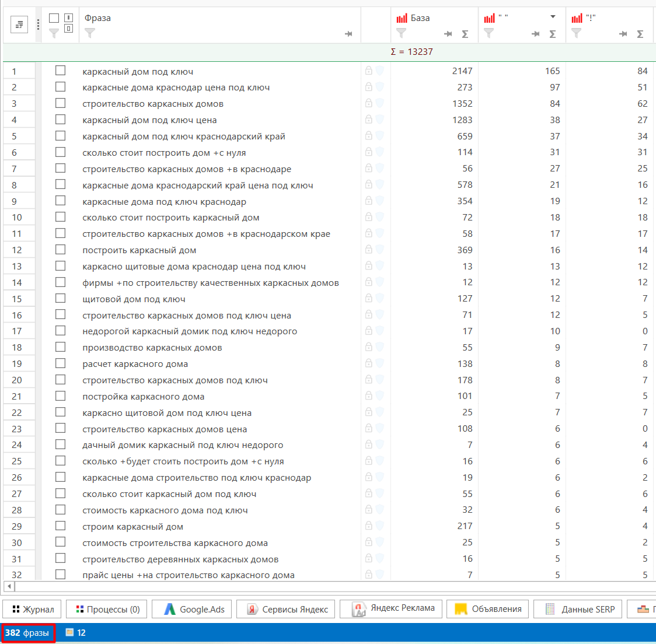Image resolution: width=656 pixels, height=644 pixels.
Task: Switch to the Процессы (0) tab
Action: pyautogui.click(x=107, y=609)
